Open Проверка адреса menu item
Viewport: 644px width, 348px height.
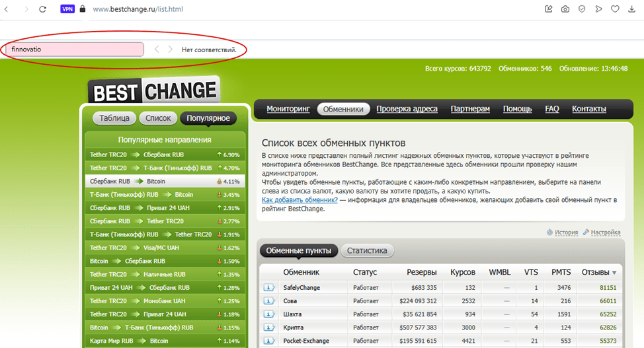[407, 109]
